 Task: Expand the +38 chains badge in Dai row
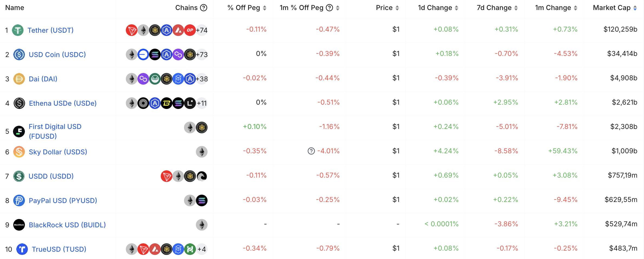point(202,79)
